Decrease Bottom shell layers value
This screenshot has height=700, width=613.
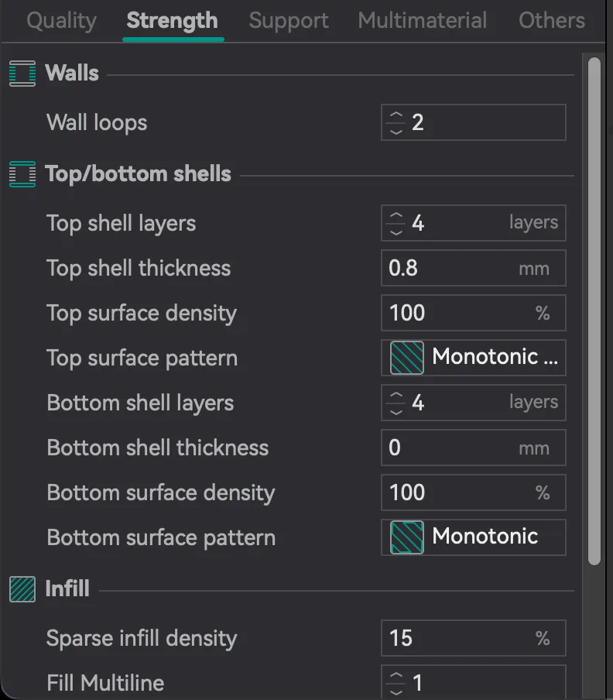click(396, 411)
